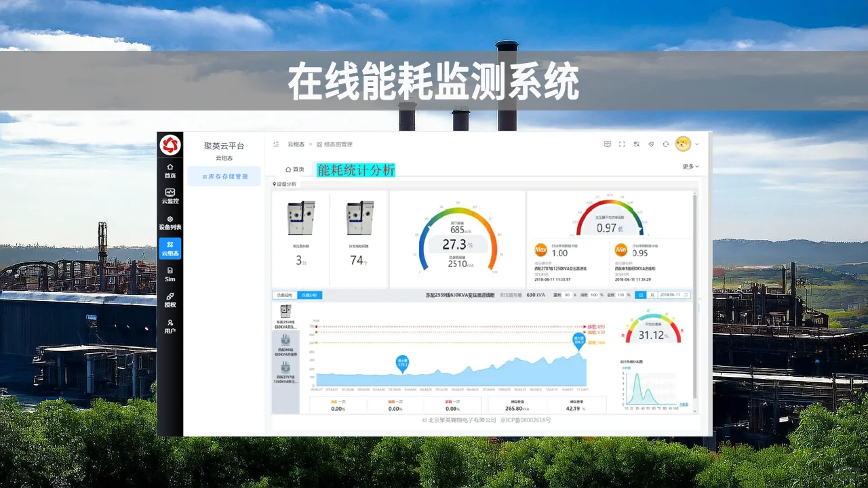Open the Sim card sidebar icon
This screenshot has width=868, height=488.
pos(170,275)
